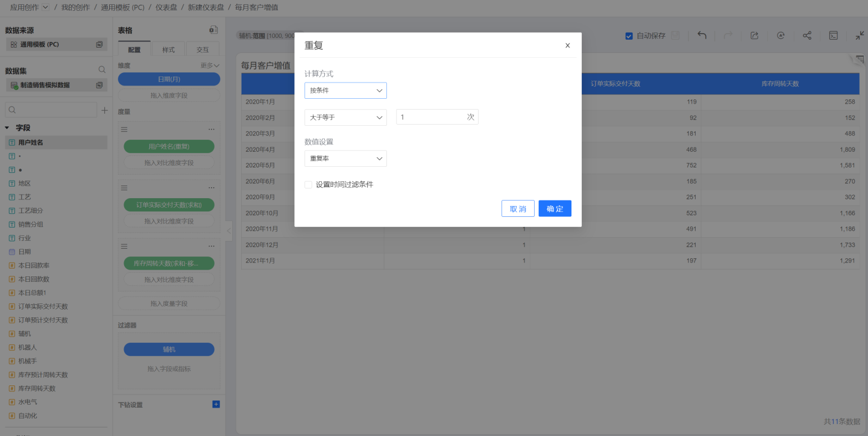This screenshot has width=868, height=436.
Task: Toggle the 自动保存 checkbox
Action: click(x=629, y=36)
